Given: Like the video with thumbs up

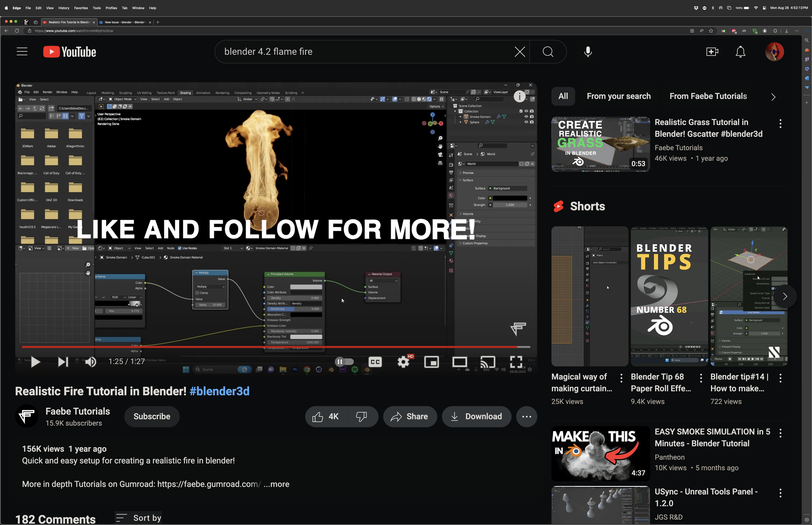Looking at the screenshot, I should (326, 417).
